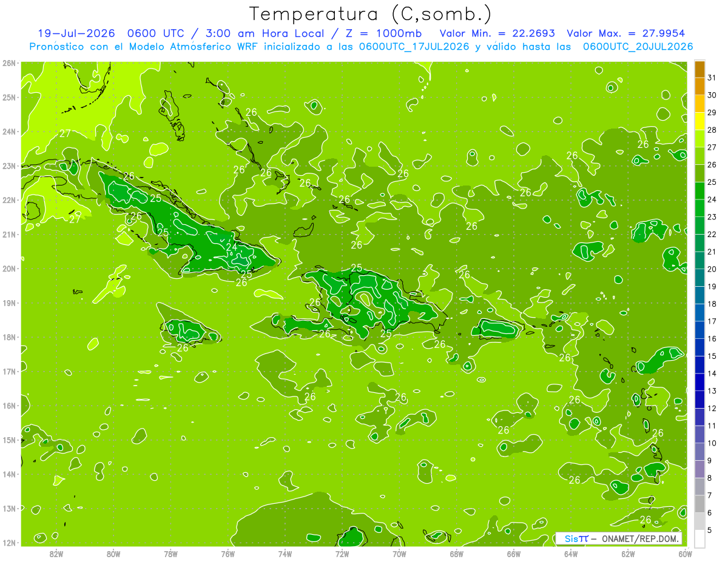Click the 62W longitude axis label
The width and height of the screenshot is (728, 562).
pyautogui.click(x=628, y=554)
